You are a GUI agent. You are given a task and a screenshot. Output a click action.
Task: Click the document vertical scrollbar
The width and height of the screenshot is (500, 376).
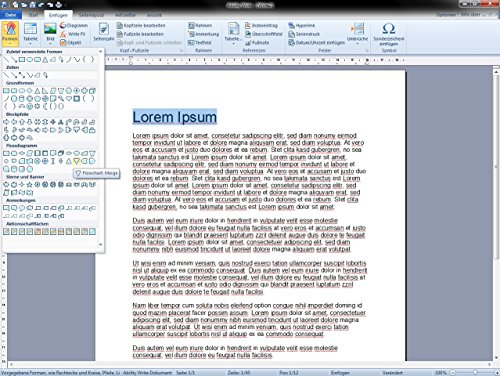(x=496, y=213)
